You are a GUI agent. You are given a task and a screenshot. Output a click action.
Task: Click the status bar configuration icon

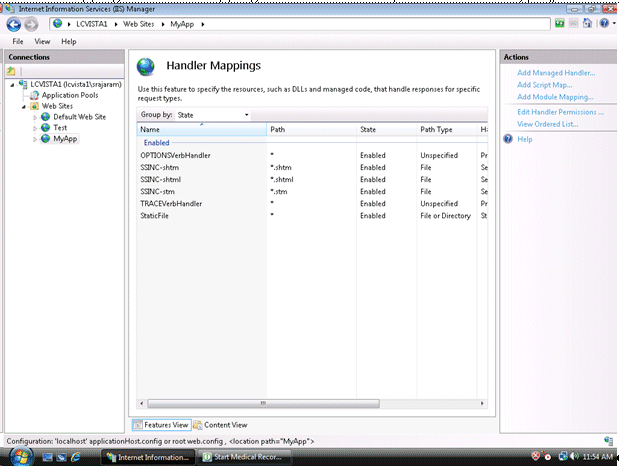click(608, 441)
